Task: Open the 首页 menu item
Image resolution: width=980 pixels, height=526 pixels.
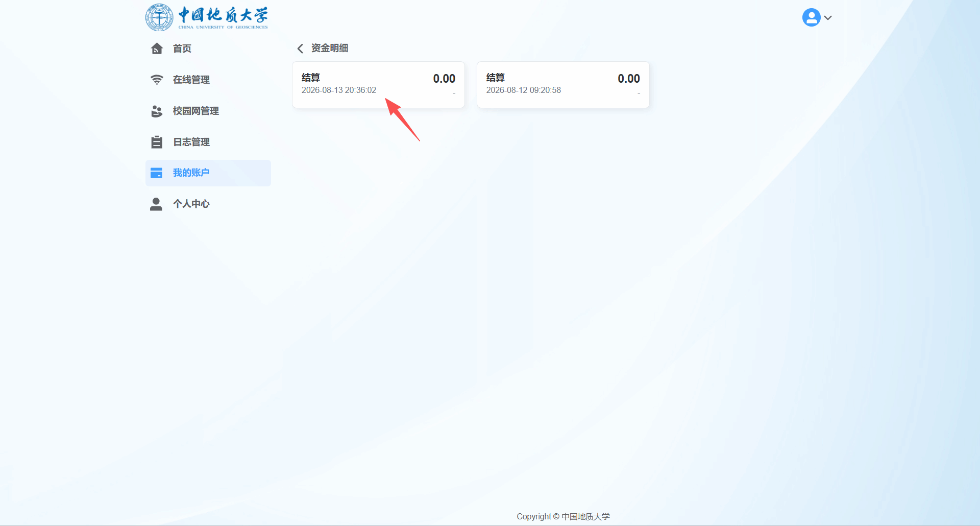Action: pyautogui.click(x=208, y=49)
